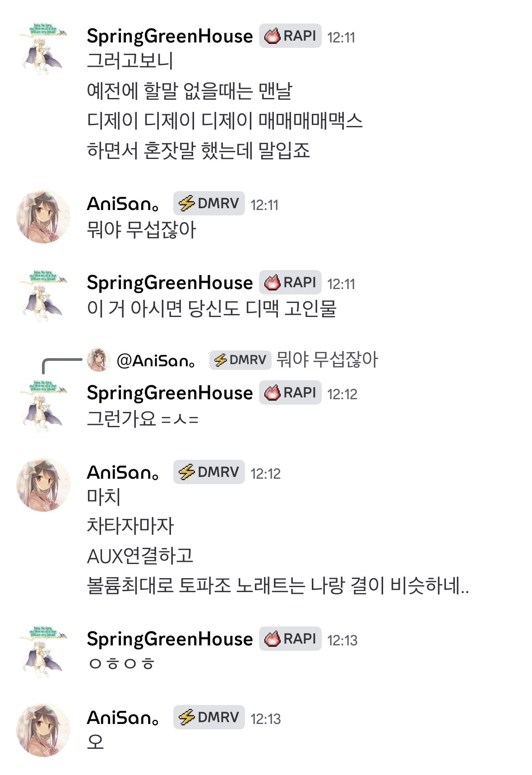Click the SpringGreenHouse username at 12:12

pos(170,393)
